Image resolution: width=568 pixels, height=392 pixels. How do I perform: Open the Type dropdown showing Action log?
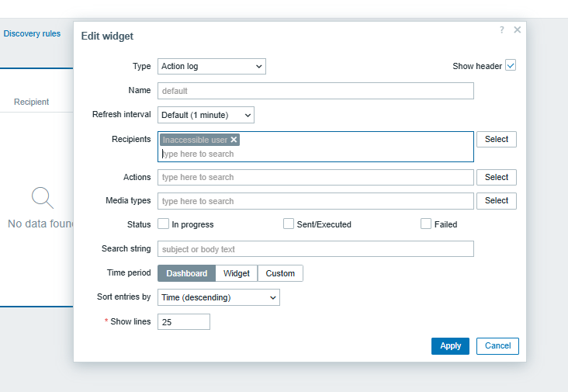pos(212,67)
